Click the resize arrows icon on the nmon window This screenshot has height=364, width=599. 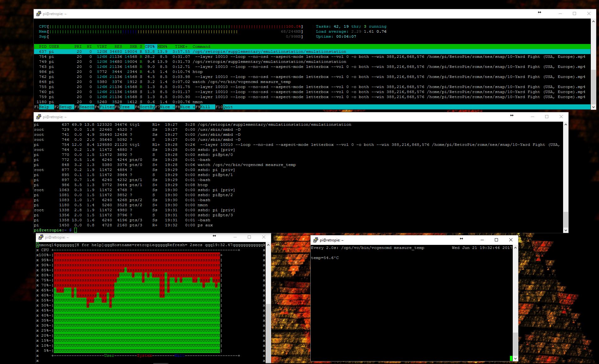pos(214,236)
